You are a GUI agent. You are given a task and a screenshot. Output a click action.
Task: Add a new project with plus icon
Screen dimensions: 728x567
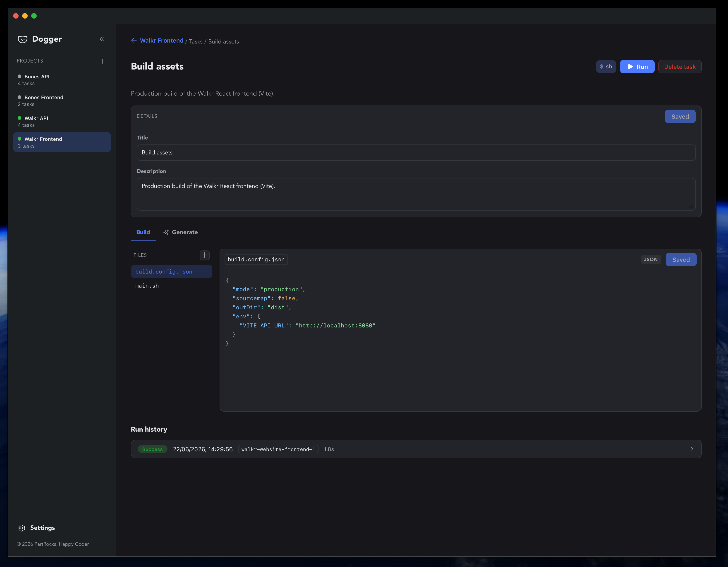[102, 61]
